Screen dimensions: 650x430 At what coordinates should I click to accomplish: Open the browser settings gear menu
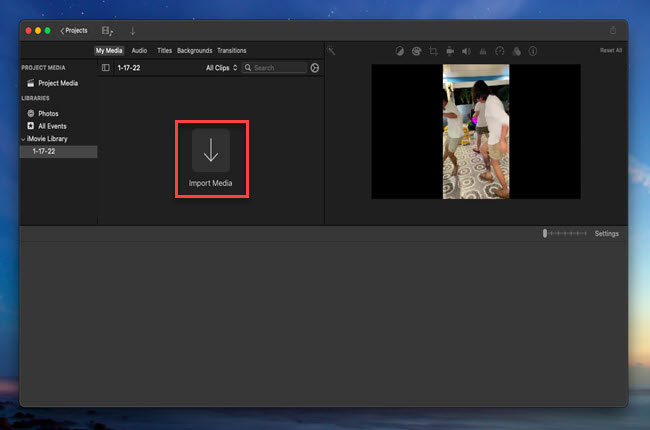[x=315, y=68]
